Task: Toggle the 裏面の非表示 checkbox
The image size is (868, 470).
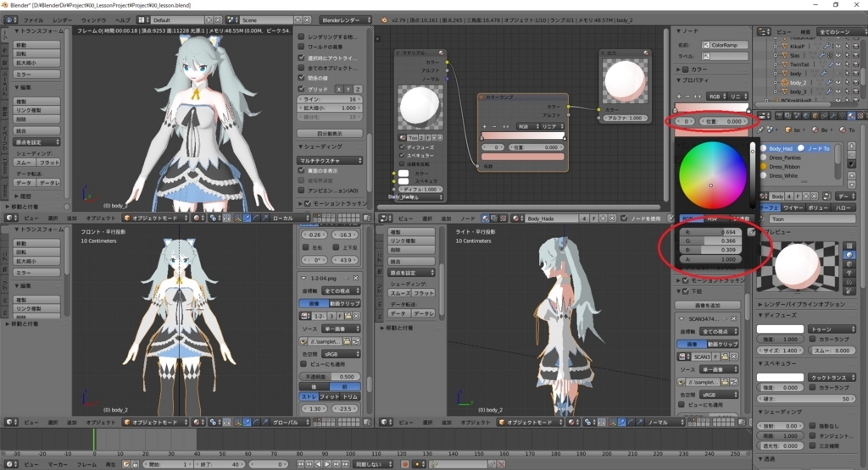Action: (x=302, y=171)
